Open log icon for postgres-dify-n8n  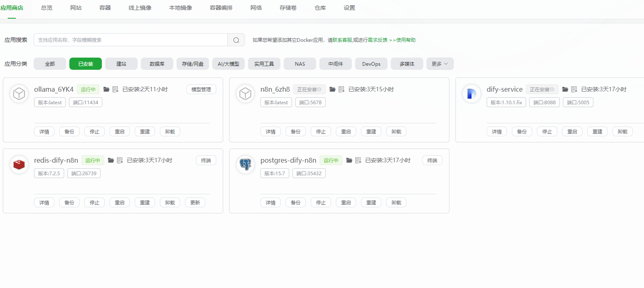click(358, 160)
